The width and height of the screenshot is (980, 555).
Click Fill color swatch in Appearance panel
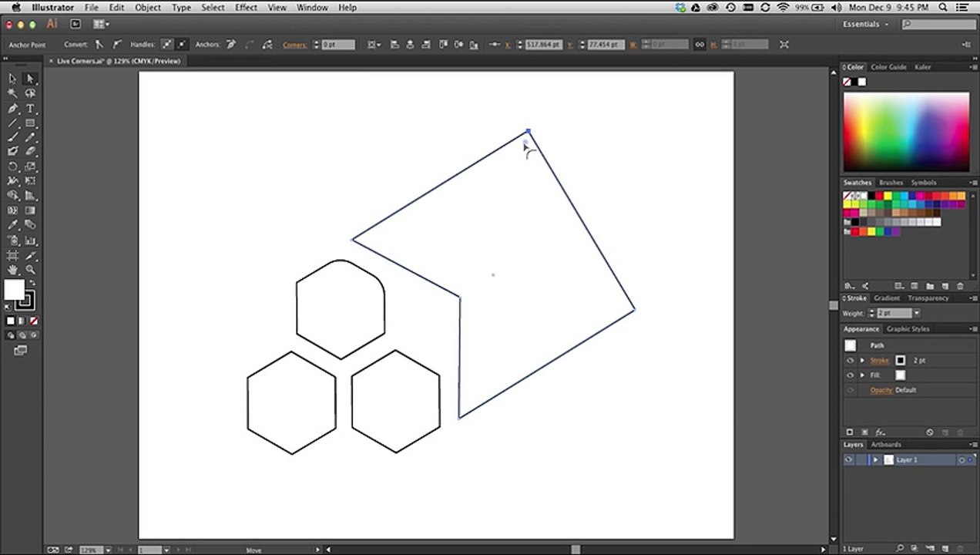tap(900, 375)
